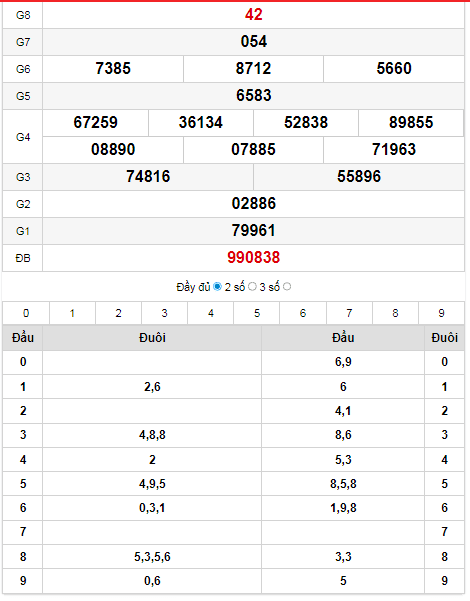Select the 'Đầy đủ' radio button

[217, 287]
